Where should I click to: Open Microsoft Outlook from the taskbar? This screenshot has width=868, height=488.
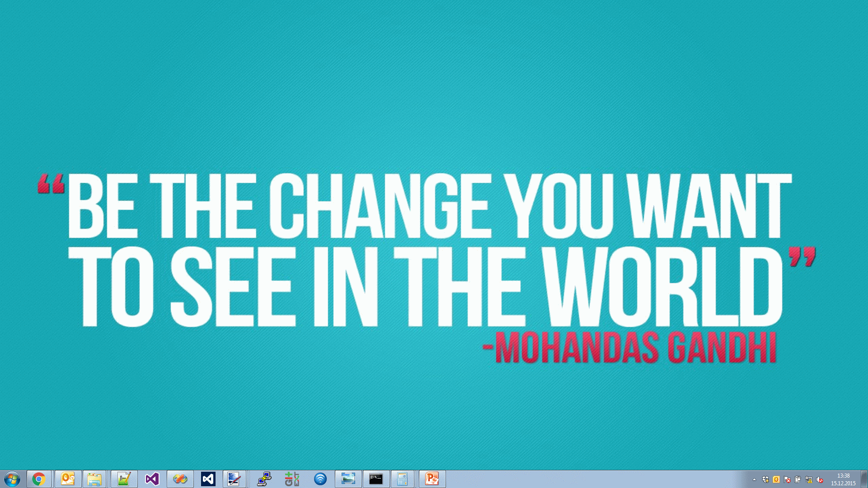68,479
